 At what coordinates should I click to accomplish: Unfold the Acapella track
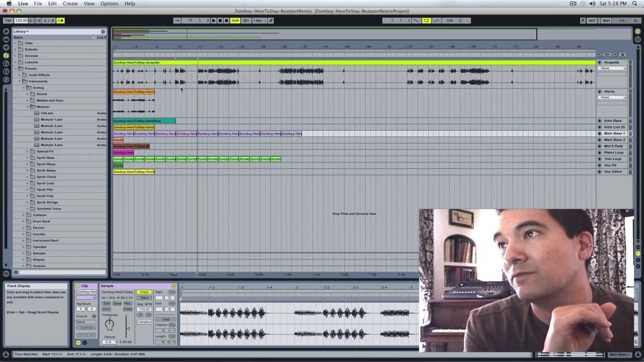[x=599, y=62]
